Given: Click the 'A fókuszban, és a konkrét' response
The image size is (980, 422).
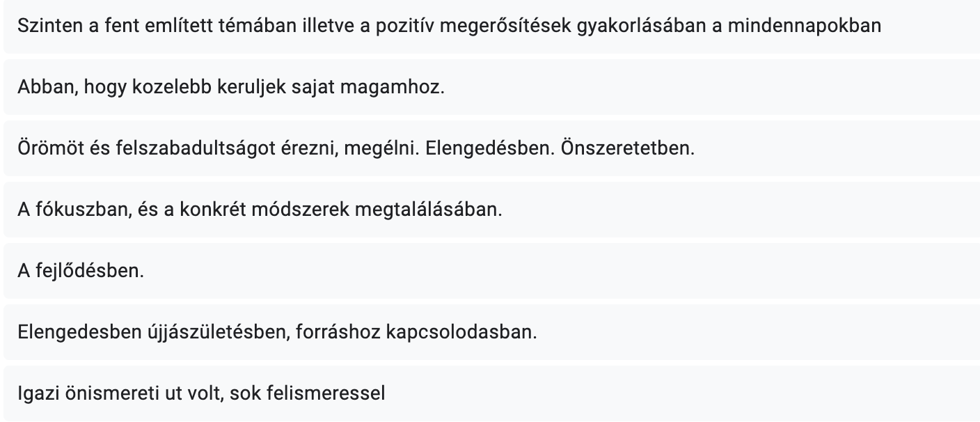Looking at the screenshot, I should 491,210.
